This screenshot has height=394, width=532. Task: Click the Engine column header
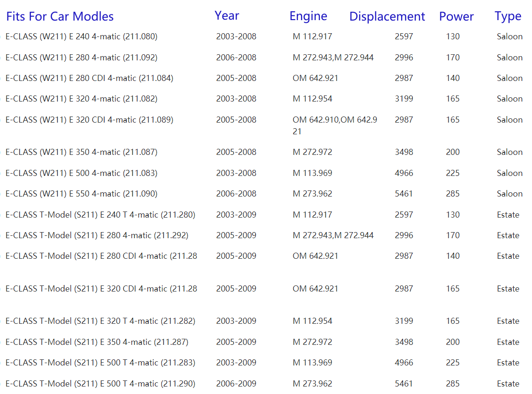308,16
